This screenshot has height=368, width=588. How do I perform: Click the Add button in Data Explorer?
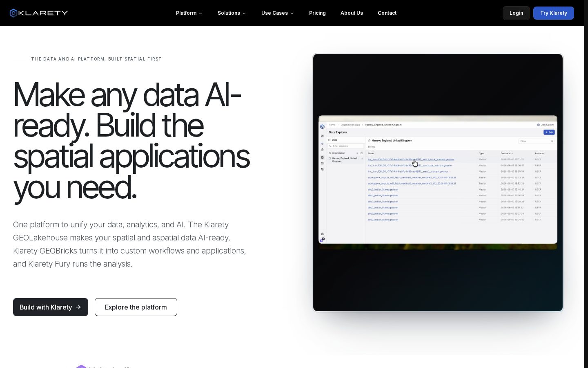coord(549,132)
